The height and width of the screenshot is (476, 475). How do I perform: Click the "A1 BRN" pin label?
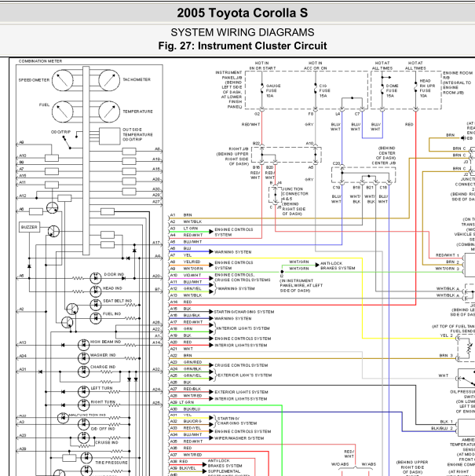pos(181,215)
